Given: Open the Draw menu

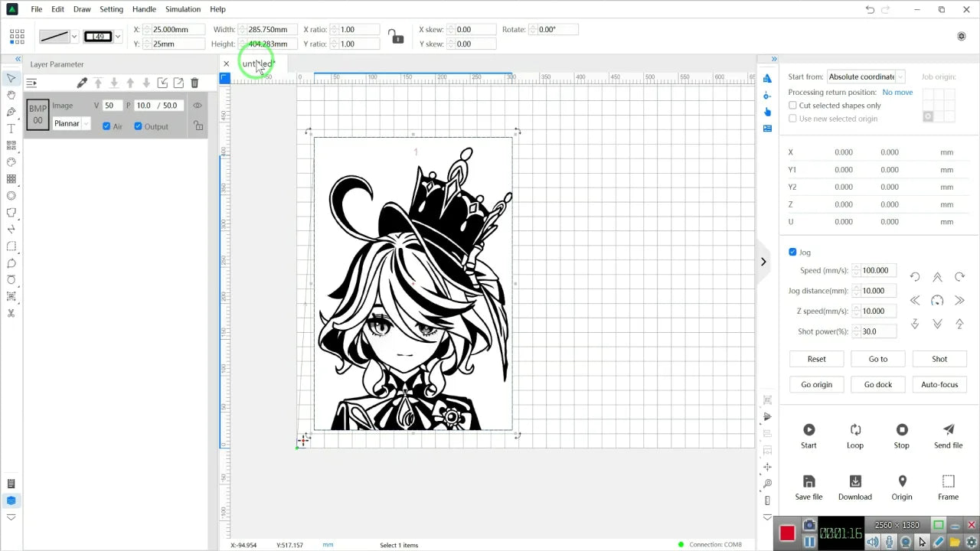Looking at the screenshot, I should coord(82,9).
